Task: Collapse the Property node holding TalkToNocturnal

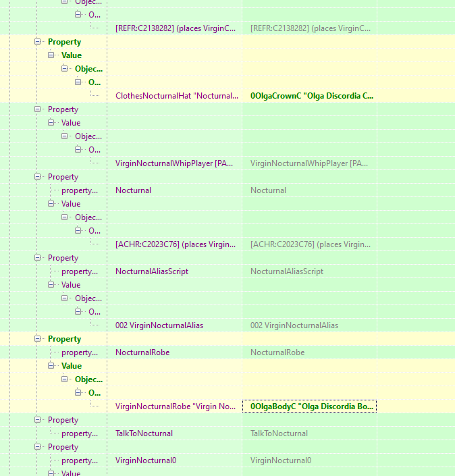Action: point(37,420)
